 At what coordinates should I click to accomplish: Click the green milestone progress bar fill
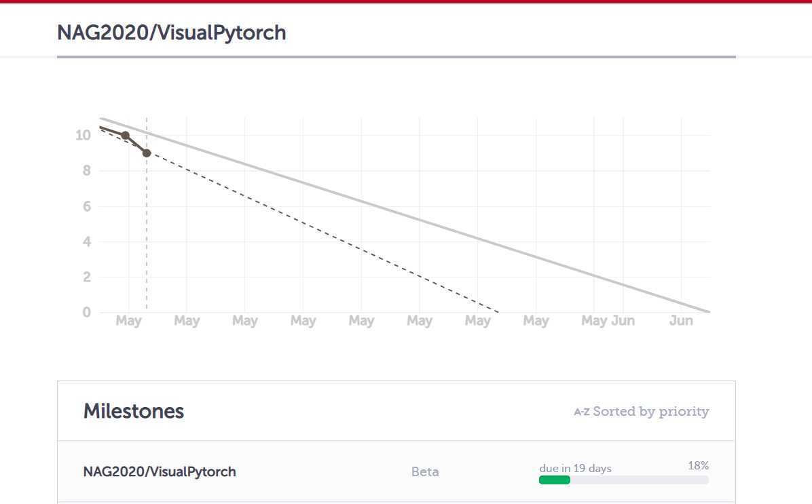pyautogui.click(x=554, y=480)
